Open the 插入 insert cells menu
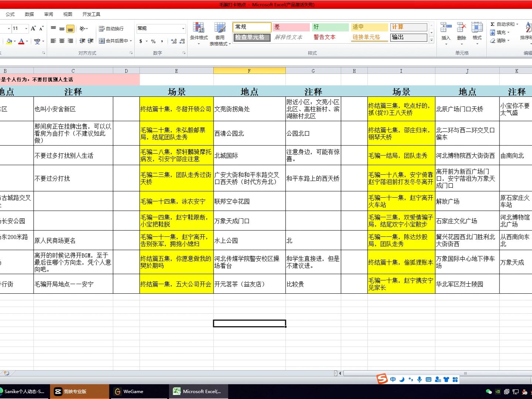Image resolution: width=532 pixels, height=399 pixels. tap(446, 33)
